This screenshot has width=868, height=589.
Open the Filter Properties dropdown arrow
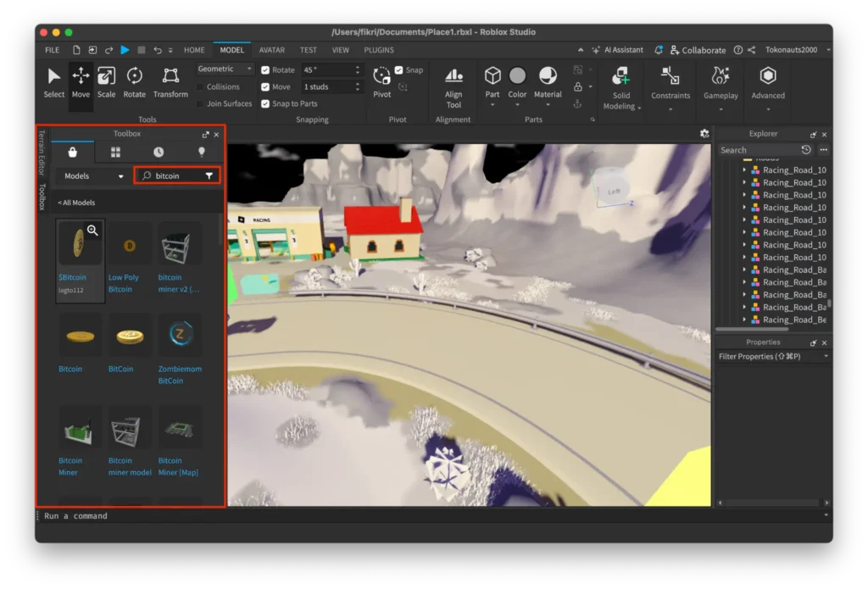(x=826, y=356)
